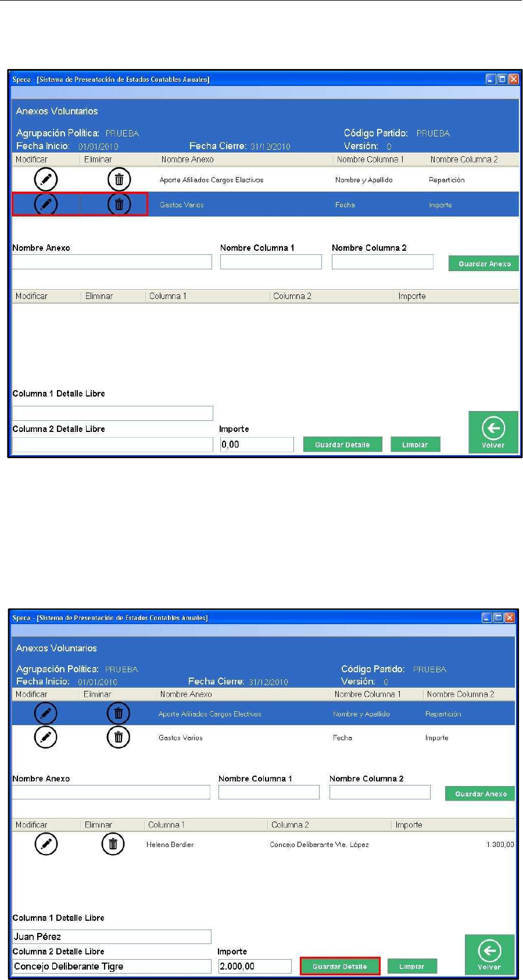Image resolution: width=523 pixels, height=980 pixels.
Task: Click Importe field showing 2.000,00
Action: click(255, 967)
